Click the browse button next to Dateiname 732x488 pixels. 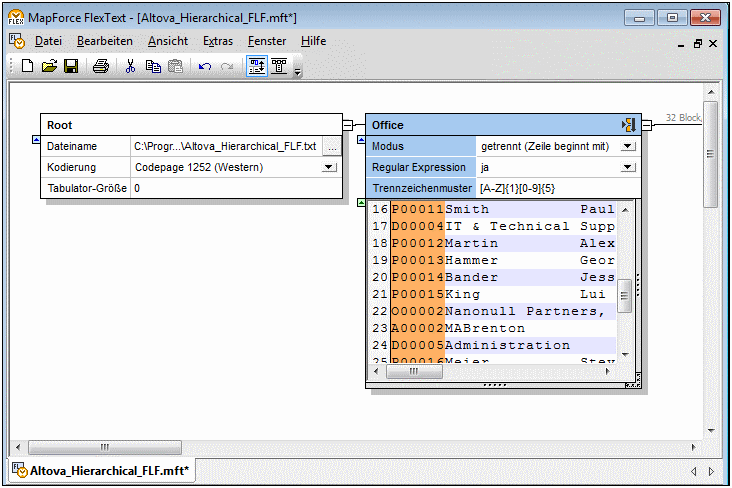[331, 146]
